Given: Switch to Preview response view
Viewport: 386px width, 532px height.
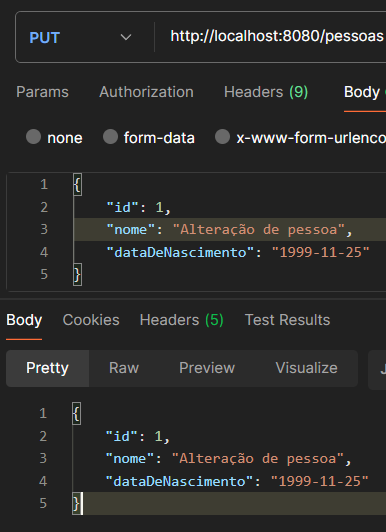Looking at the screenshot, I should [x=207, y=368].
